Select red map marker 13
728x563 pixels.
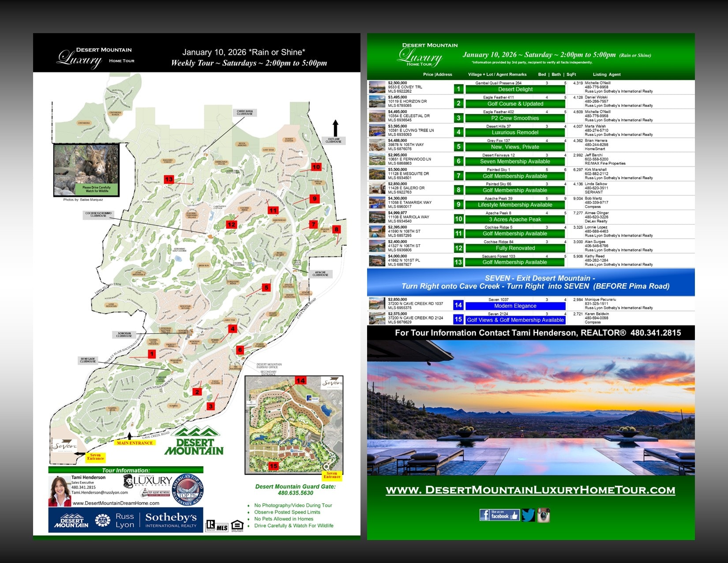tap(169, 179)
